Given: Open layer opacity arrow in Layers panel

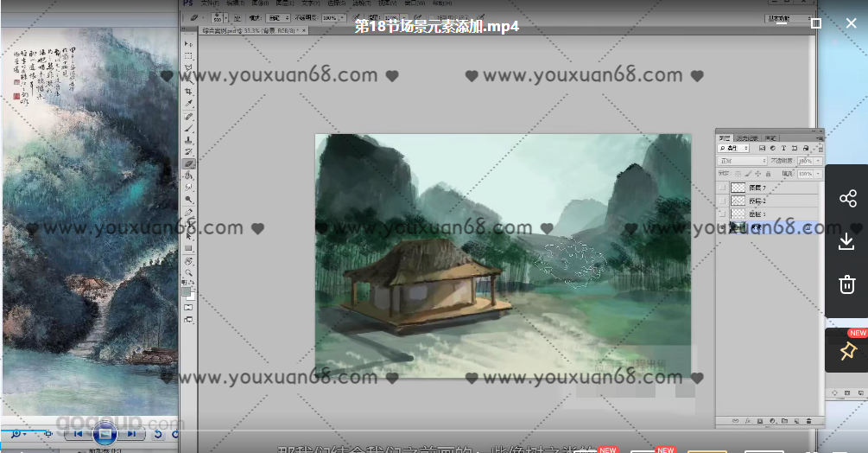Looking at the screenshot, I should click(818, 161).
